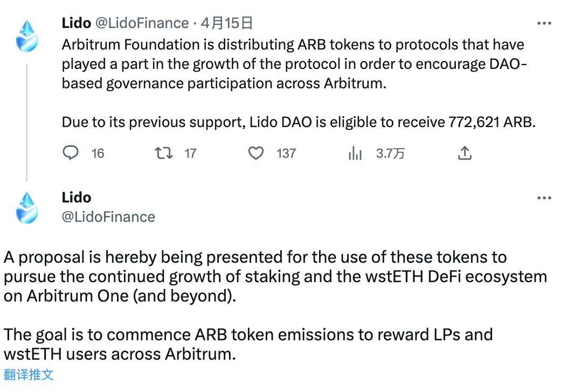Select the Lido display name on the reply

76,197
